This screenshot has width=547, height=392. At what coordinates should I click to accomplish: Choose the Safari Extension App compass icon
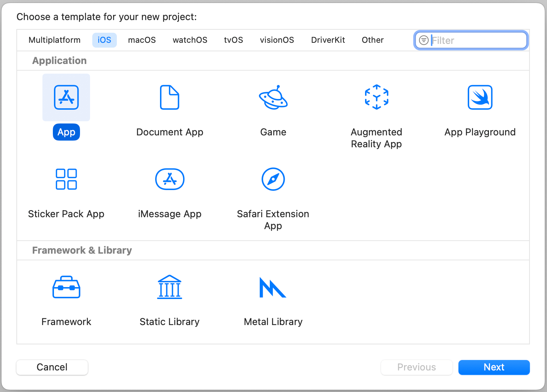pyautogui.click(x=273, y=179)
